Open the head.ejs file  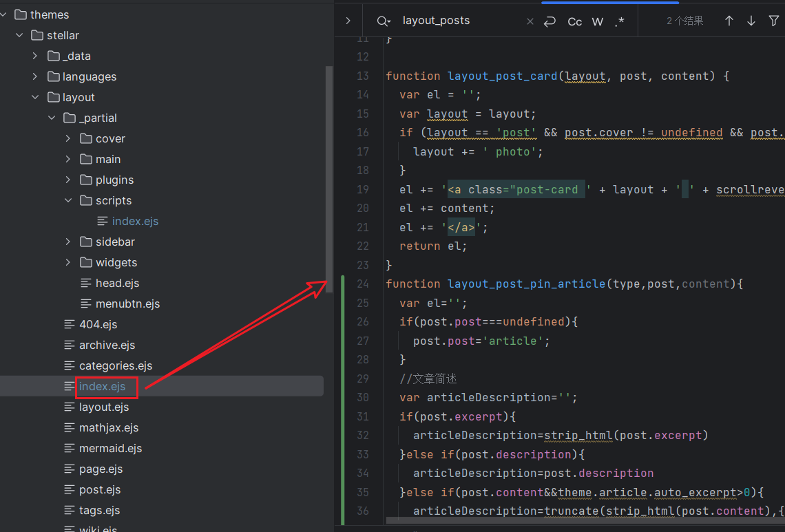117,283
